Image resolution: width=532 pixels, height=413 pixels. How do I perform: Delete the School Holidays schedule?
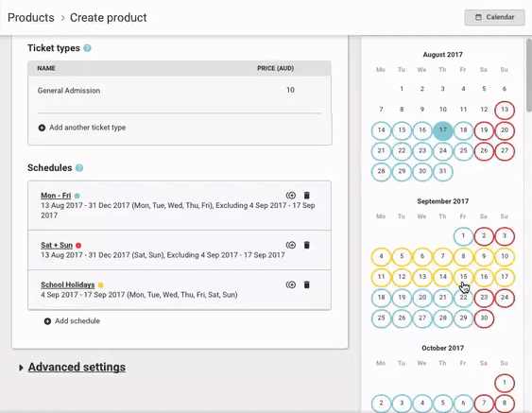tap(307, 284)
